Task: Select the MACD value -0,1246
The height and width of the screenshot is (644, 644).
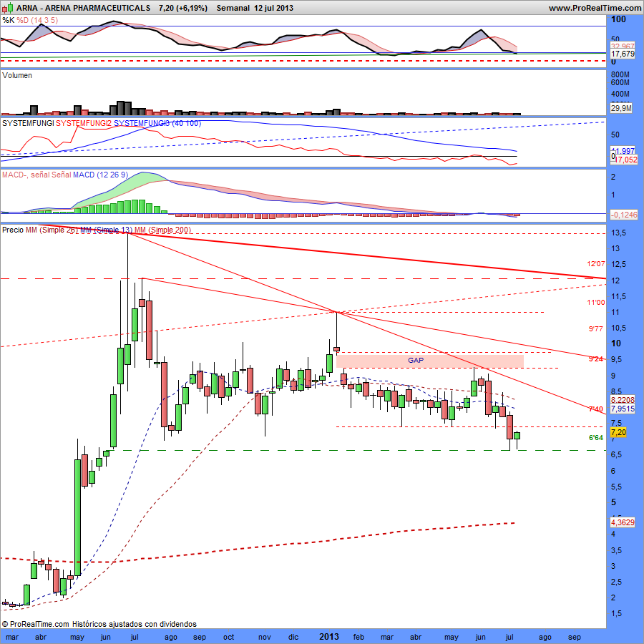Action: tap(624, 215)
